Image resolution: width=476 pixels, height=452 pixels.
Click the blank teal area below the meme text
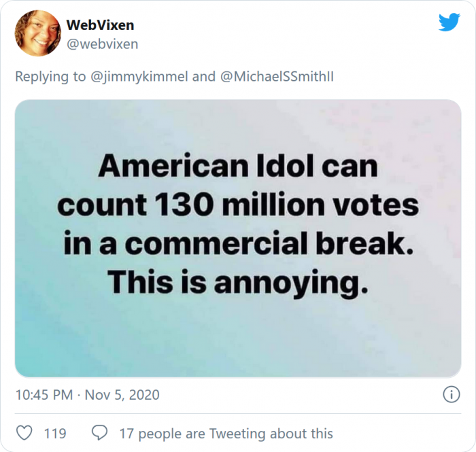coord(237,340)
